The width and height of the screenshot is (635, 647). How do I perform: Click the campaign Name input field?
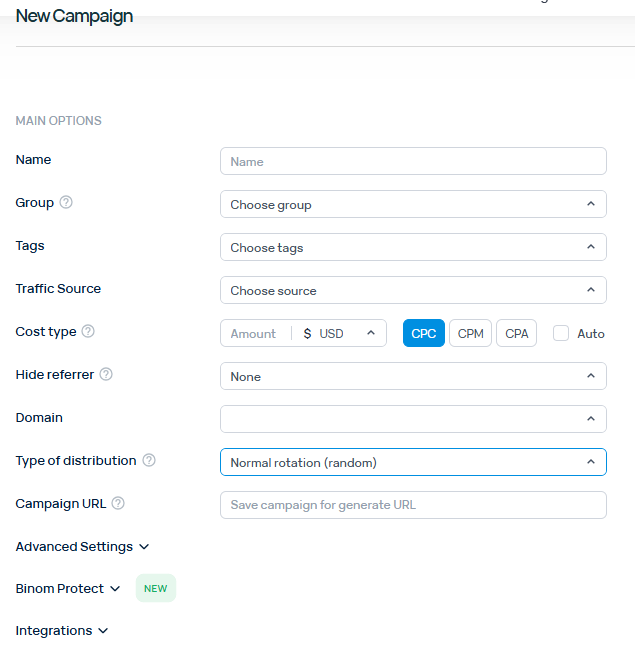[x=413, y=161]
